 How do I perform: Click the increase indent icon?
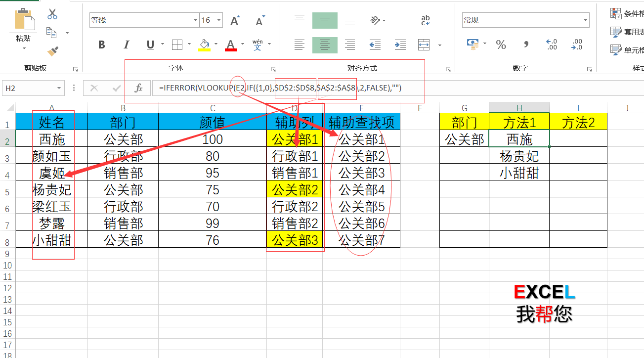(x=399, y=45)
